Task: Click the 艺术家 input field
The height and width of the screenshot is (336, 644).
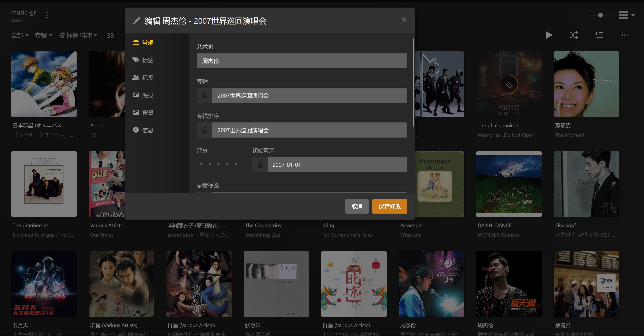Action: point(302,61)
